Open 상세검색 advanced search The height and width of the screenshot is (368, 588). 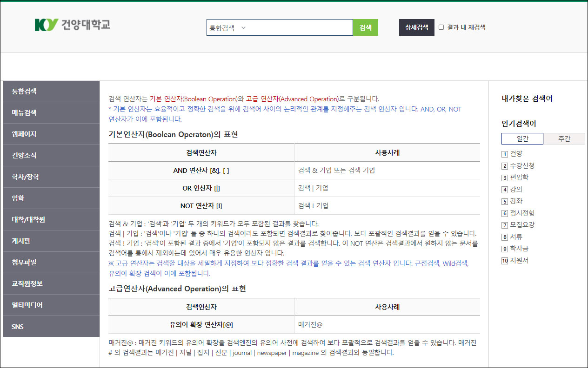tap(417, 27)
